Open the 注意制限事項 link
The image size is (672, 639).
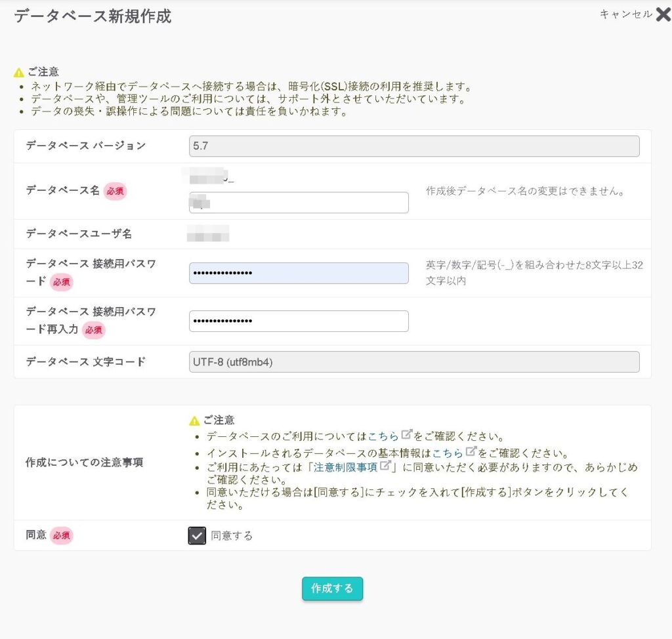point(345,467)
